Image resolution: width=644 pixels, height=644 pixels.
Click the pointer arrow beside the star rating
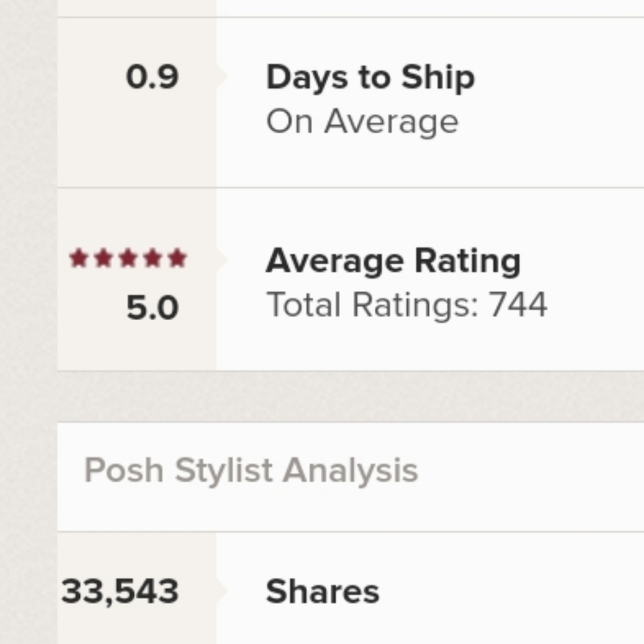[223, 259]
